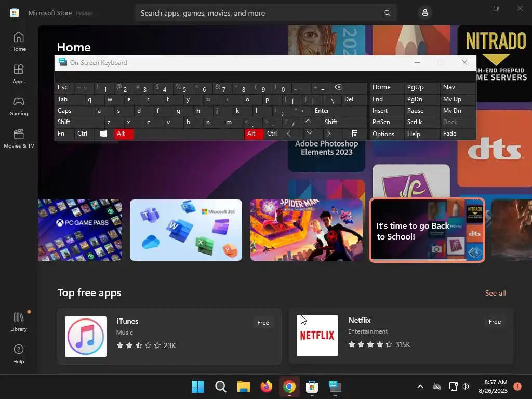Open Help in Store sidebar
This screenshot has width=532, height=399.
(x=19, y=354)
